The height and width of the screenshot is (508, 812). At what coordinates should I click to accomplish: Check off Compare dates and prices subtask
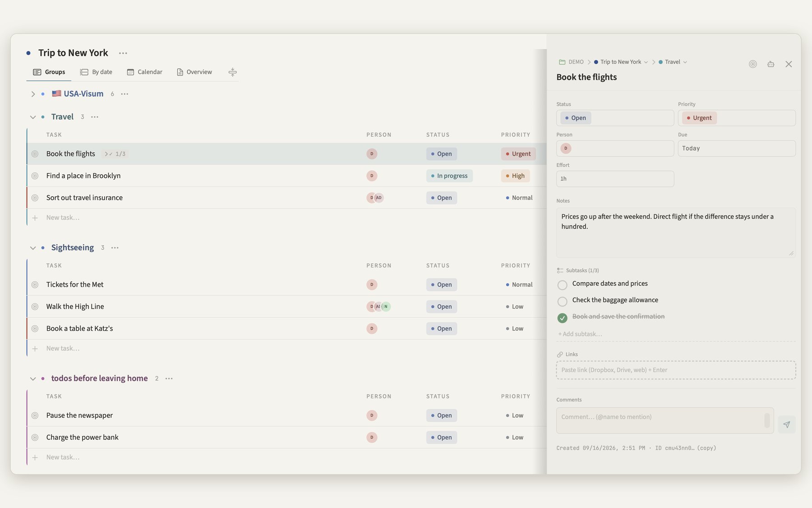click(x=562, y=285)
